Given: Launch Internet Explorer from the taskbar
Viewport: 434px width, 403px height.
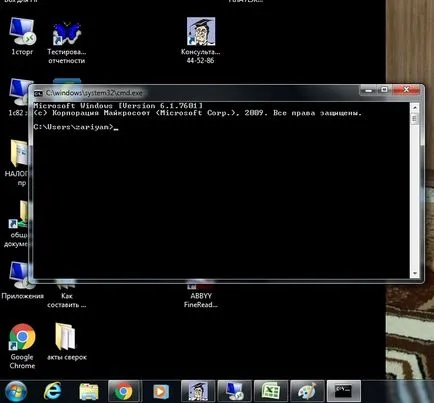Looking at the screenshot, I should [x=53, y=391].
